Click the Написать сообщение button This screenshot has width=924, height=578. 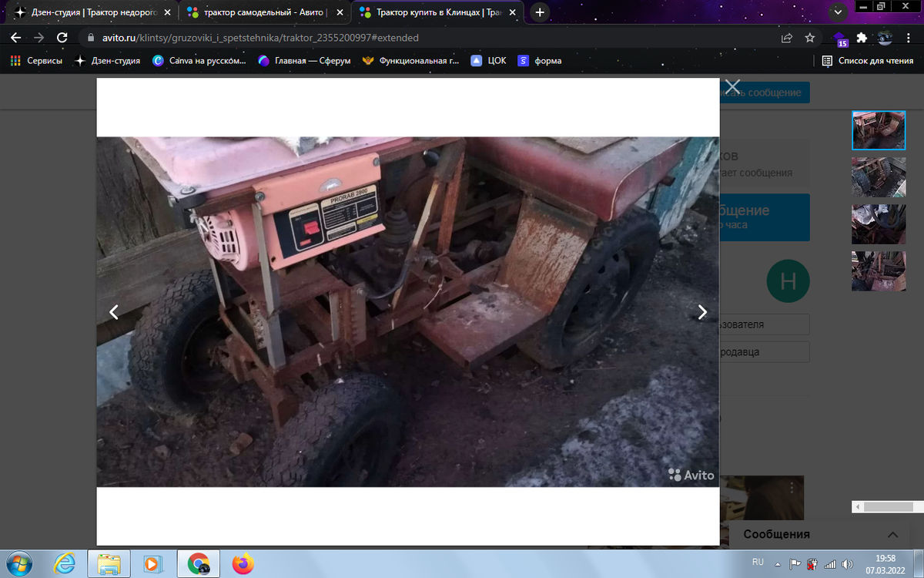click(x=765, y=92)
